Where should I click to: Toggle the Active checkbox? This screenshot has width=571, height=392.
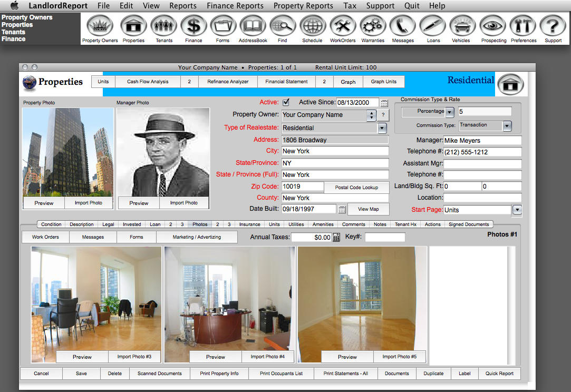pos(286,102)
